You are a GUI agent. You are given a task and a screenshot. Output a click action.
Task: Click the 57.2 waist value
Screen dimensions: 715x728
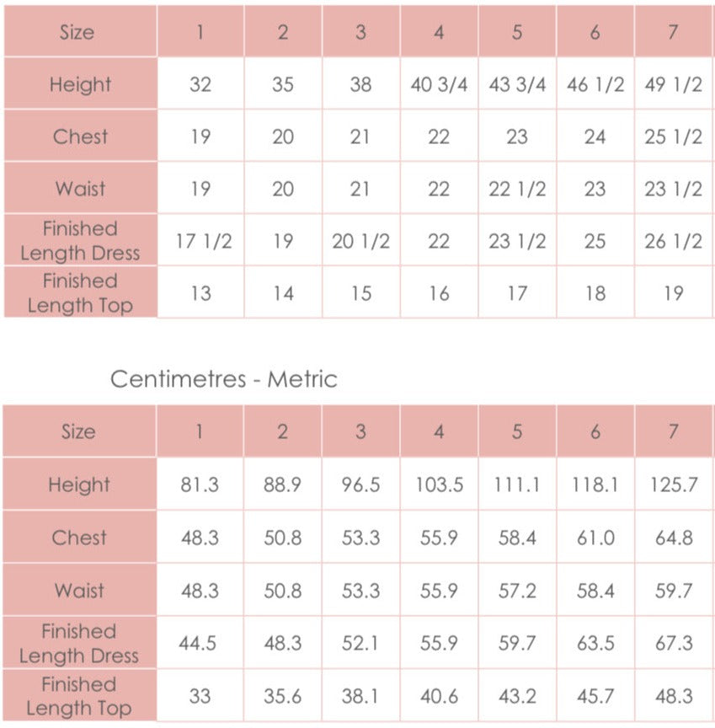pos(517,590)
